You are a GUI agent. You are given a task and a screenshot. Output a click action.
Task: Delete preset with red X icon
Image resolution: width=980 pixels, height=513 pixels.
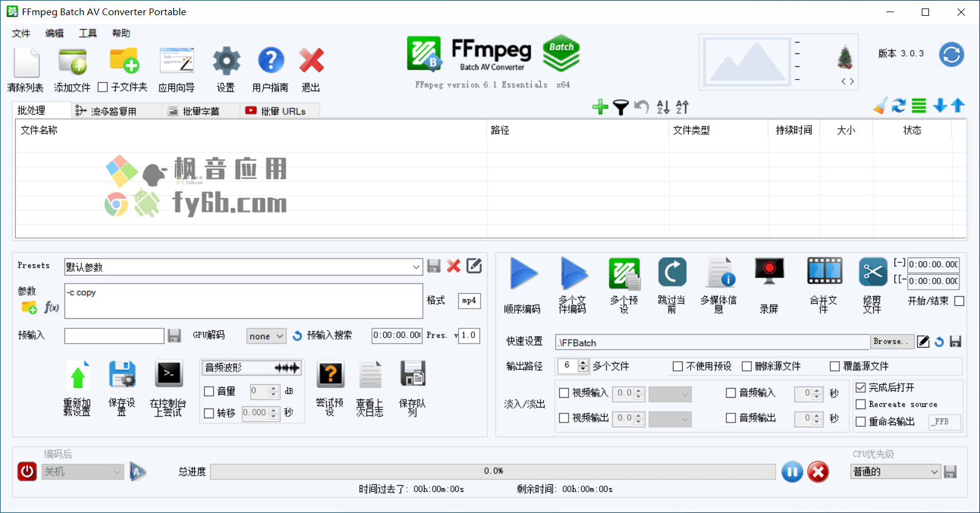coord(453,266)
